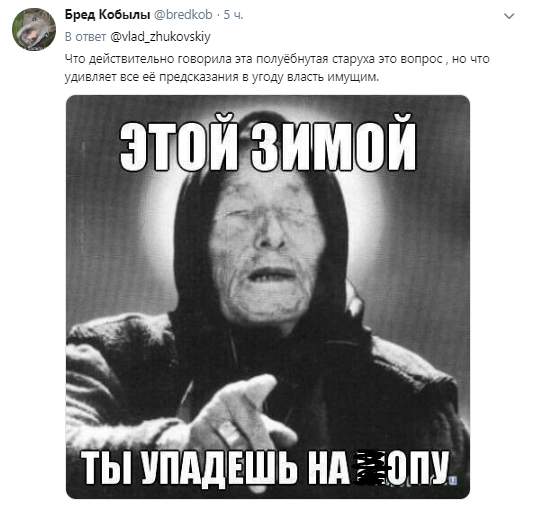Click the second tweet line starting 'удивляет'
The height and width of the screenshot is (511, 534).
pos(222,77)
